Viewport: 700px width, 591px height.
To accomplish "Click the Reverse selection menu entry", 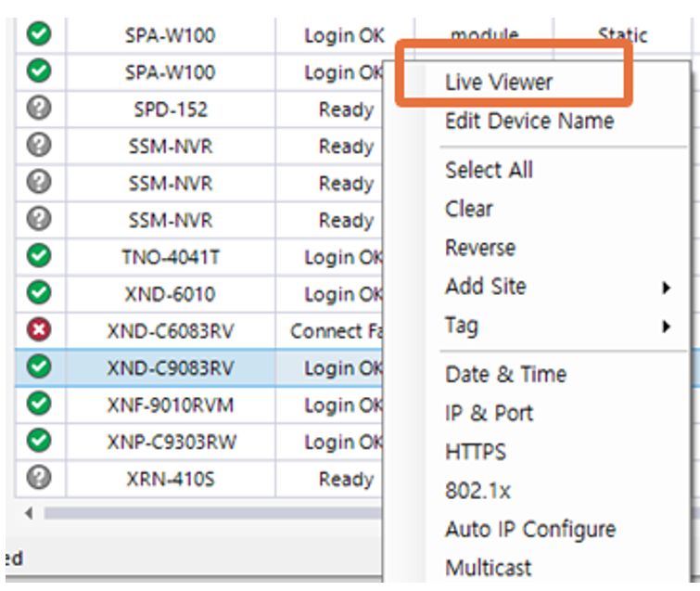I will point(479,249).
